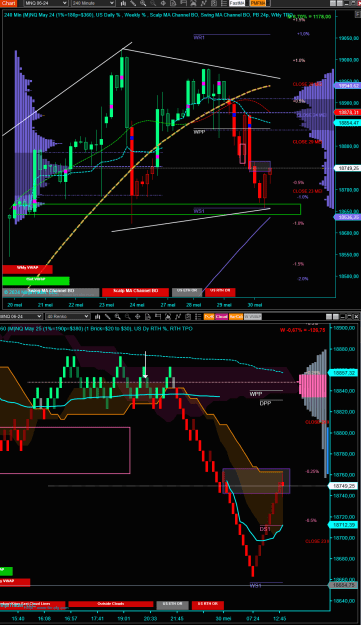Viewport: 361px width, 625px height.
Task: Open MNQ 06-24 instrument dropdown on top chart
Action: click(x=45, y=3)
